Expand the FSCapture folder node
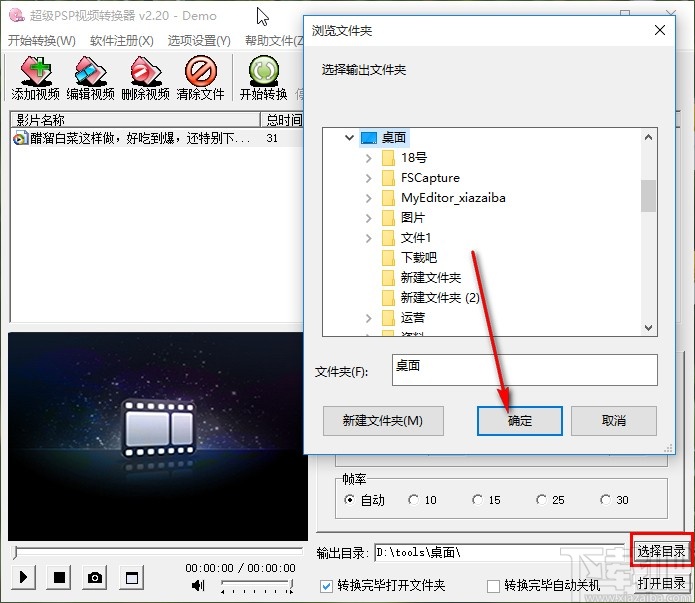 (x=369, y=178)
